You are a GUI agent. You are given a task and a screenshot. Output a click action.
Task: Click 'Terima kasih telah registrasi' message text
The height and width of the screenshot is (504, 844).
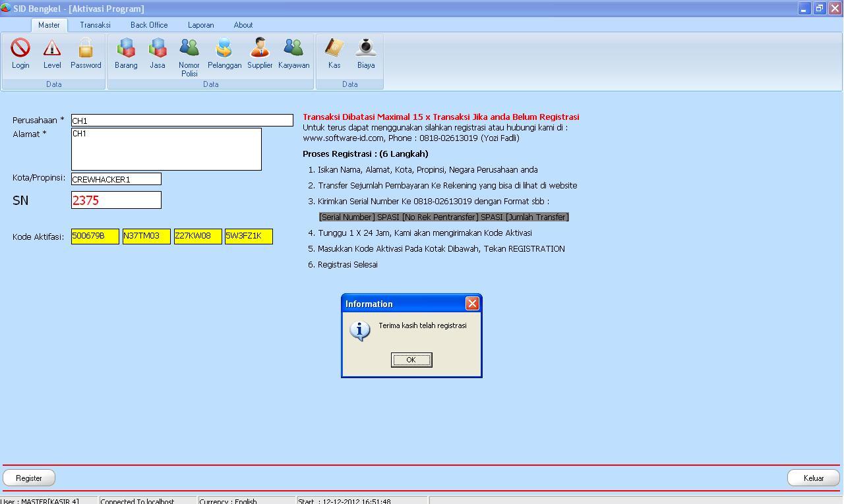422,325
